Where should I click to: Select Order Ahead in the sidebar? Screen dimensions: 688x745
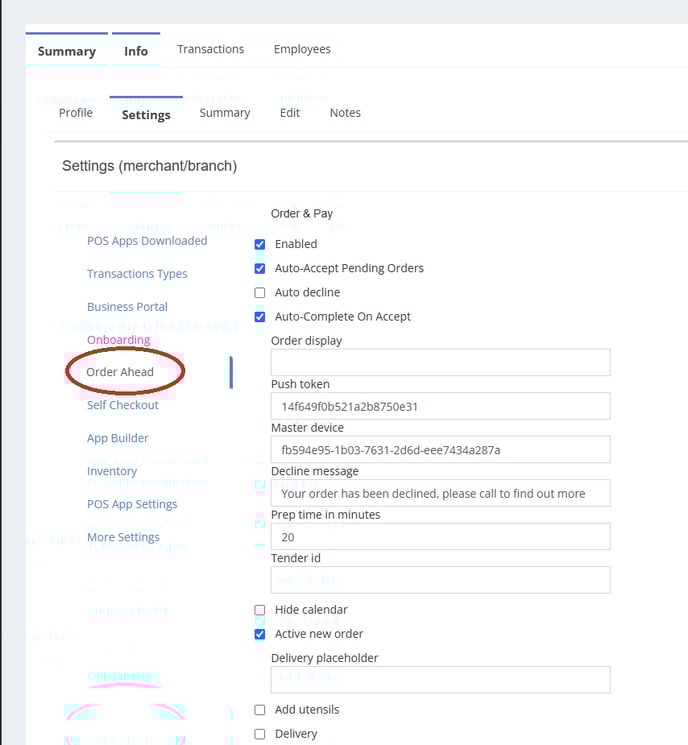(120, 372)
